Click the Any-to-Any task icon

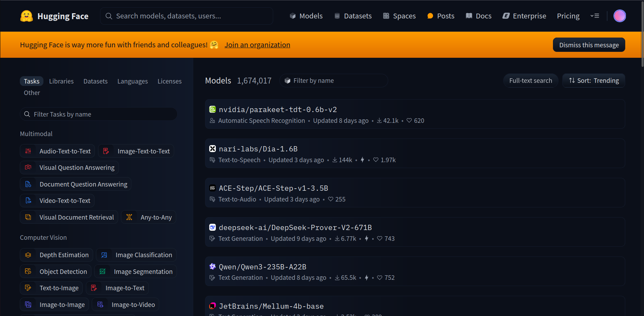pyautogui.click(x=129, y=217)
